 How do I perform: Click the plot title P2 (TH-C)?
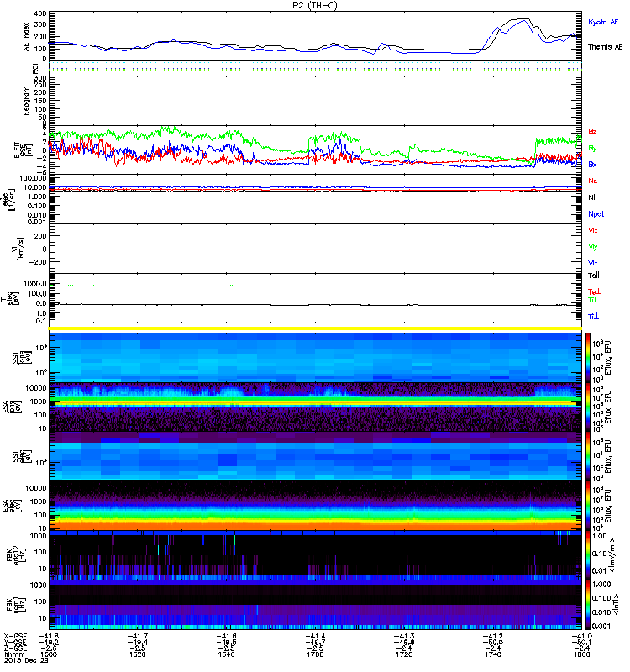point(315,5)
